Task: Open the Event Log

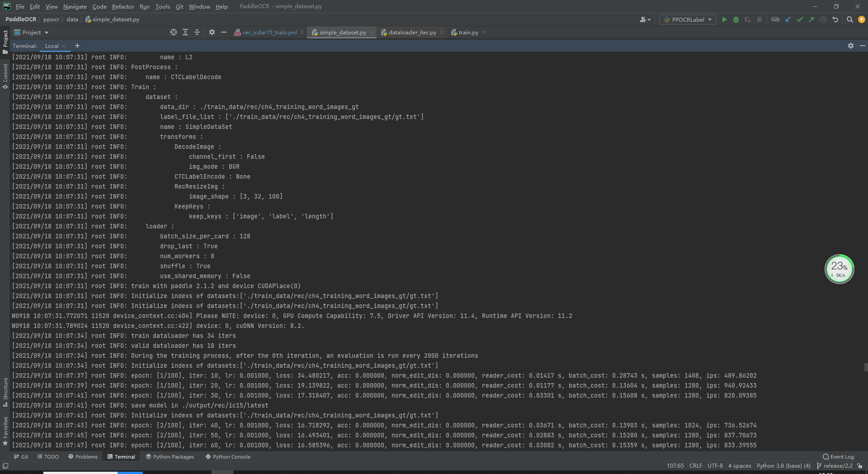Action: point(838,457)
